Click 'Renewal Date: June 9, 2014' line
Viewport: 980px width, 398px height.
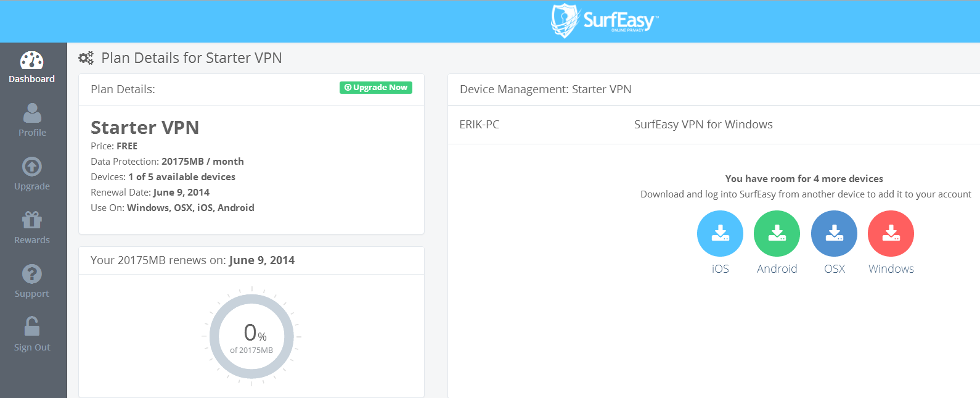click(x=150, y=193)
